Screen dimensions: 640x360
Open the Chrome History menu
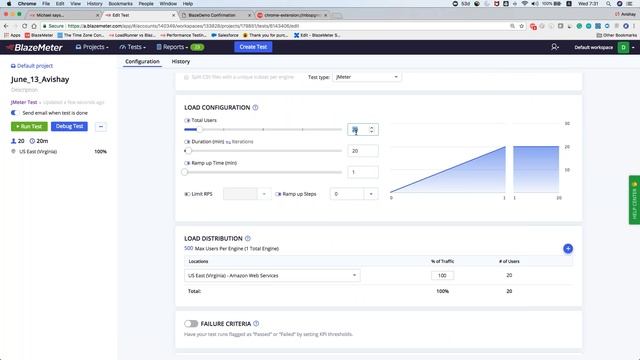pyautogui.click(x=94, y=4)
